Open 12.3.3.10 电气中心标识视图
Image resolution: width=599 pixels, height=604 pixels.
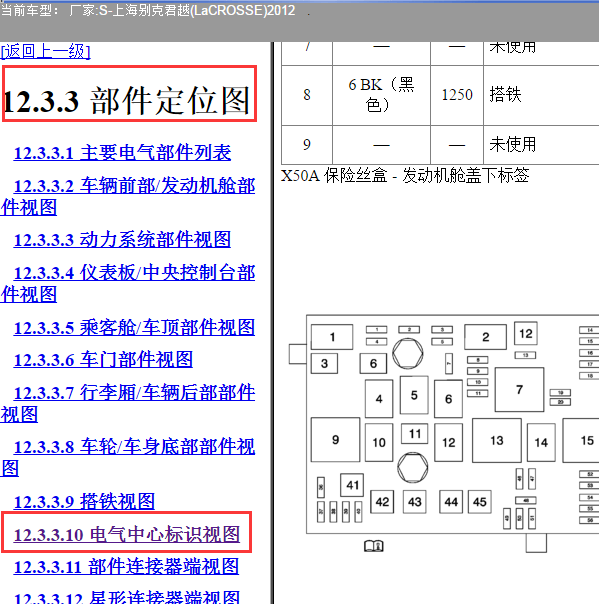127,535
